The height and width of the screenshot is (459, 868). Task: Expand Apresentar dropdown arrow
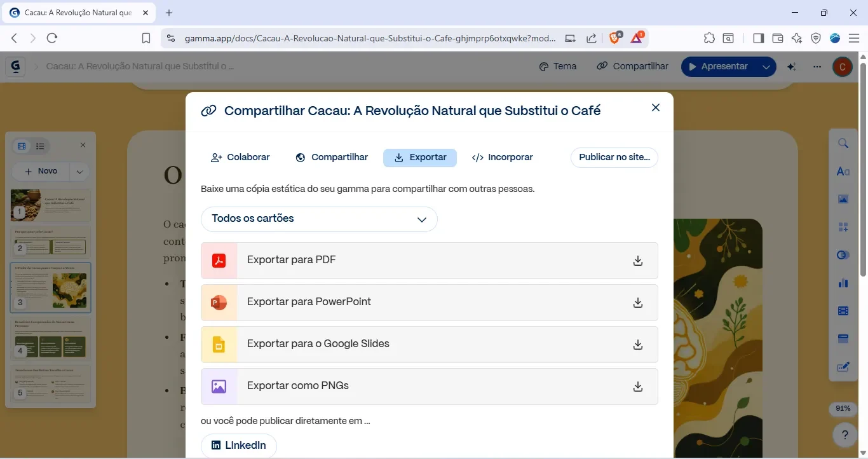[x=767, y=67]
